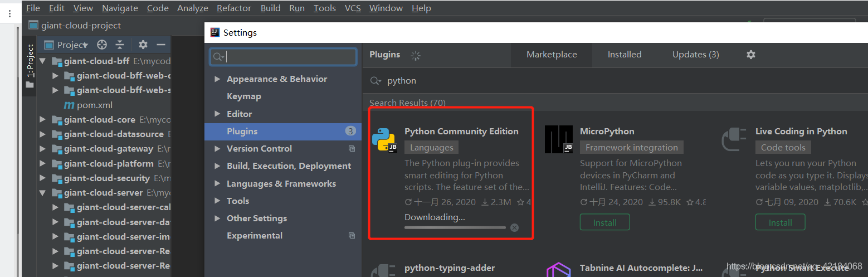
Task: Click the Project view locate target icon
Action: [x=102, y=45]
